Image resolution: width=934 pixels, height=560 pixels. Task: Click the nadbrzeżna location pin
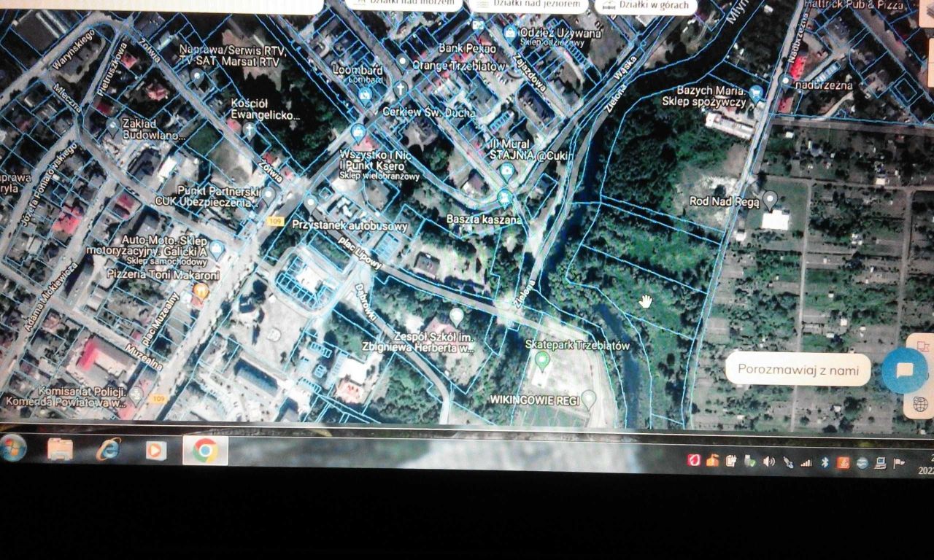(784, 80)
